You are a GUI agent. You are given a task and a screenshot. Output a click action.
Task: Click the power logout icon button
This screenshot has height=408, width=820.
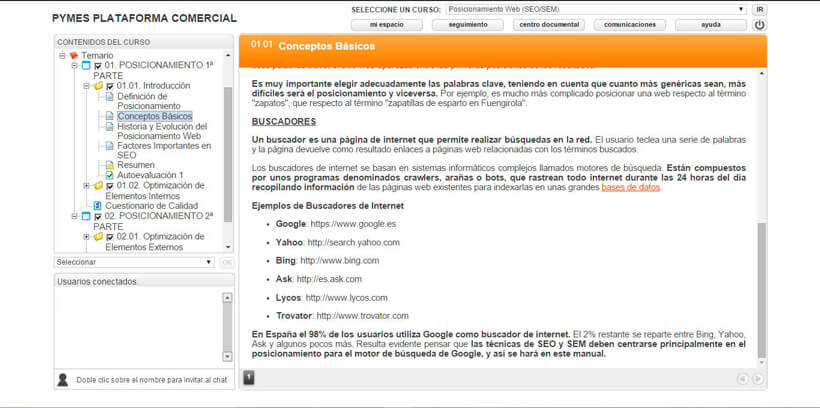point(759,25)
